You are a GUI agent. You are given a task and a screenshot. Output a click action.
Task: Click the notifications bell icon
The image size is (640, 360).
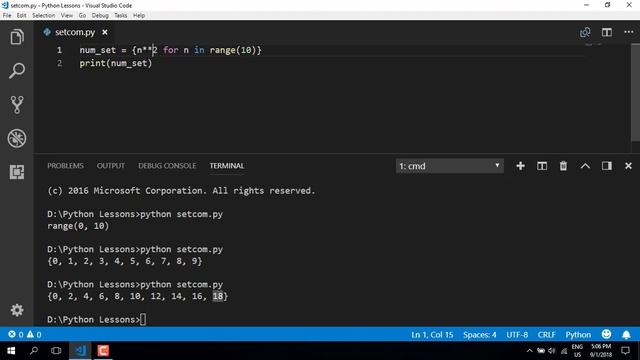click(x=626, y=335)
